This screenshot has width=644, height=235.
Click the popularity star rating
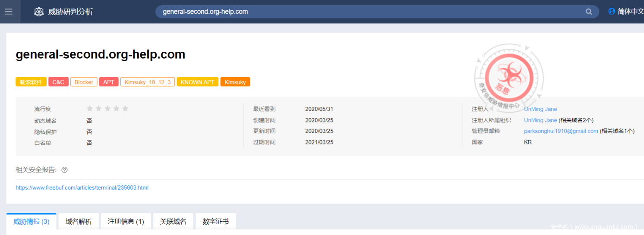107,109
